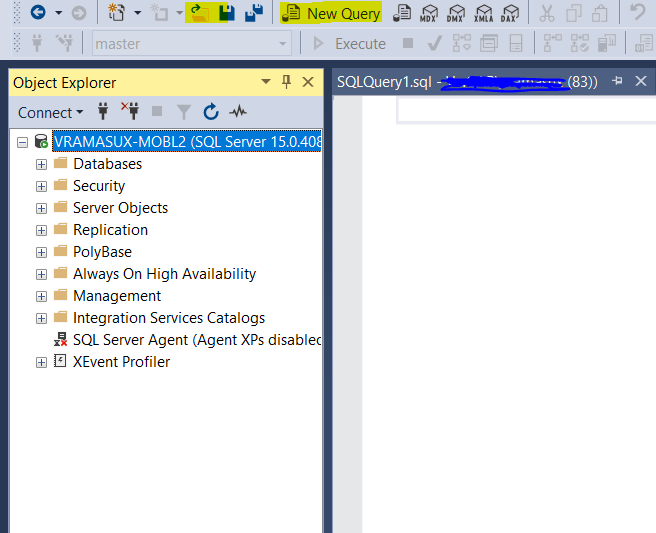
Task: Open the Activity Monitor icon
Action: (238, 112)
